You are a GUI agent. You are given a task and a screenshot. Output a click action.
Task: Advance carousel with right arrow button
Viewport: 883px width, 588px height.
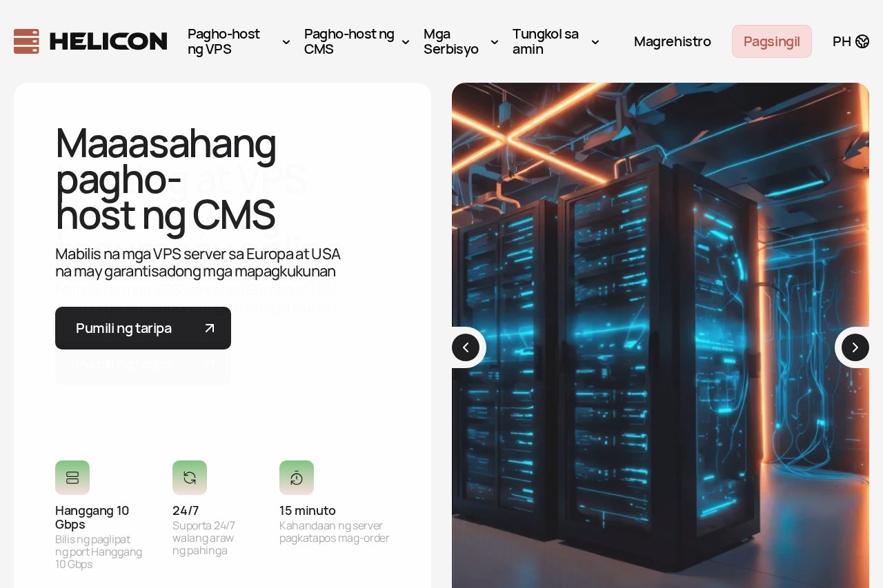point(855,347)
